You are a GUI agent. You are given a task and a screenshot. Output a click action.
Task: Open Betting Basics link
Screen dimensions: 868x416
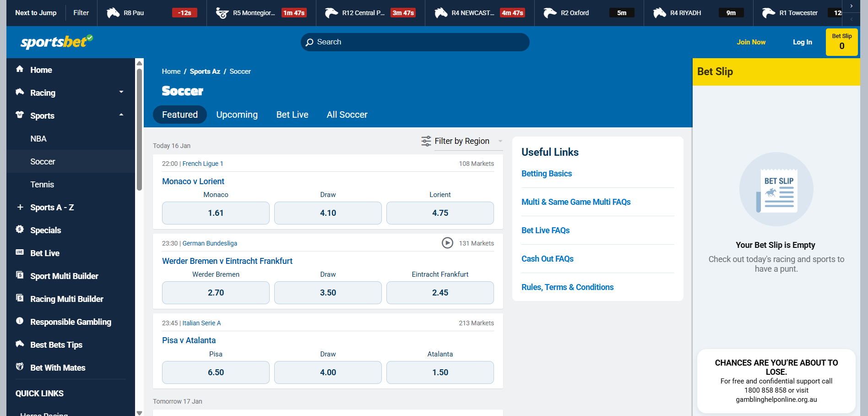[547, 174]
